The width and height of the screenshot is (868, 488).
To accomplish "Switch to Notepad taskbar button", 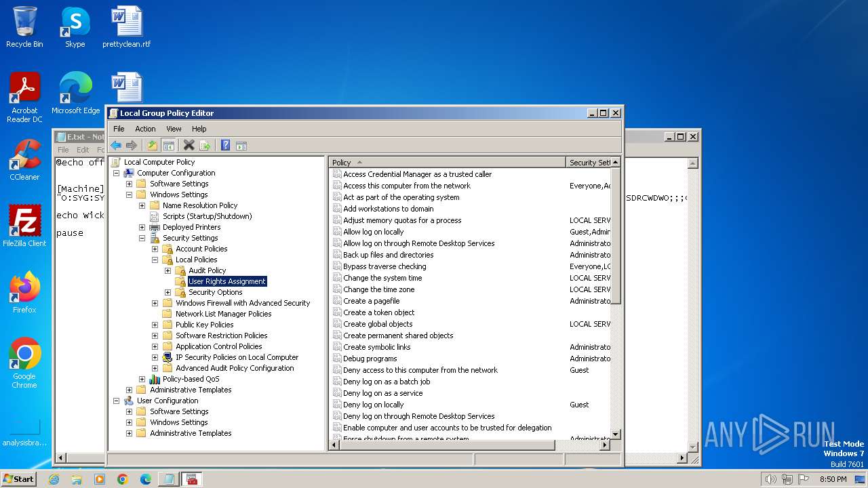I will coord(168,479).
